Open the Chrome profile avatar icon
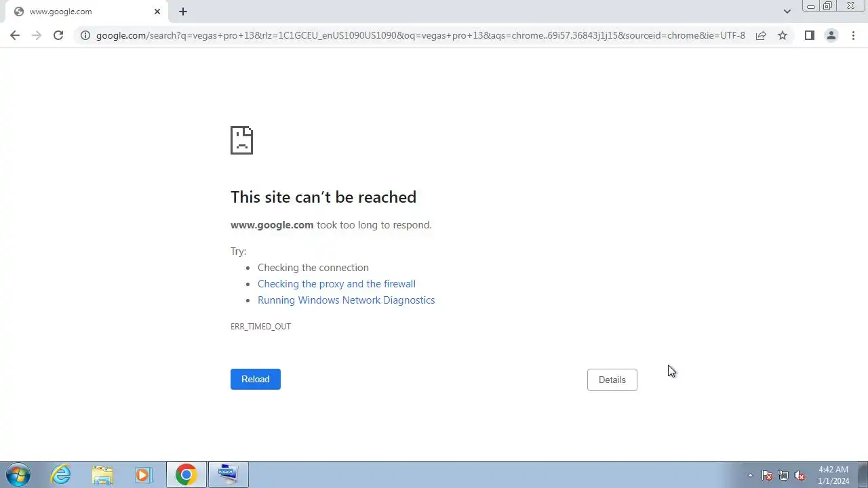868x488 pixels. (831, 35)
